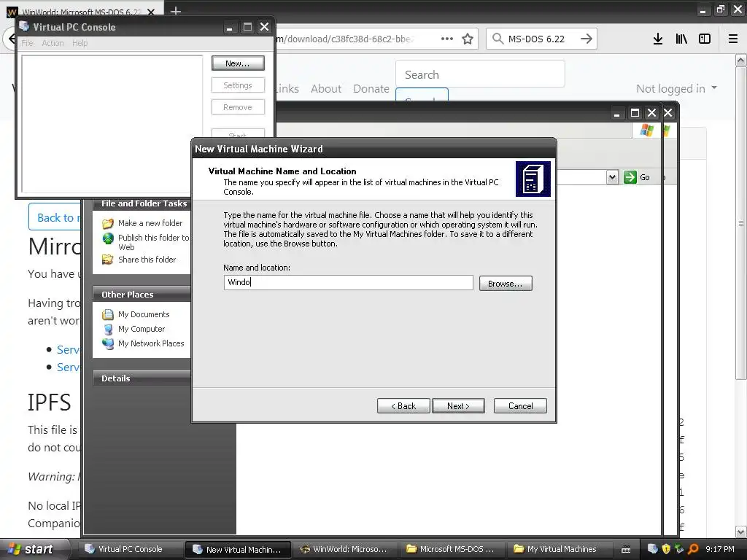
Task: Click Share this folder icon
Action: tap(108, 260)
